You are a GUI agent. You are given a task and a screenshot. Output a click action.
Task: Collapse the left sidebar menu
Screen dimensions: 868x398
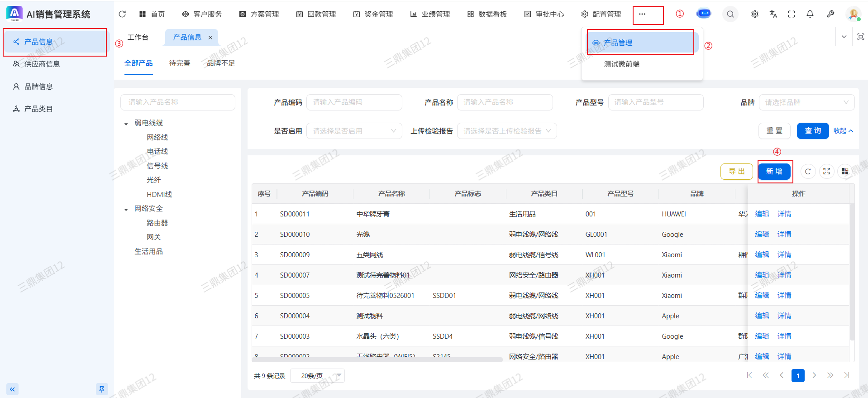click(12, 389)
